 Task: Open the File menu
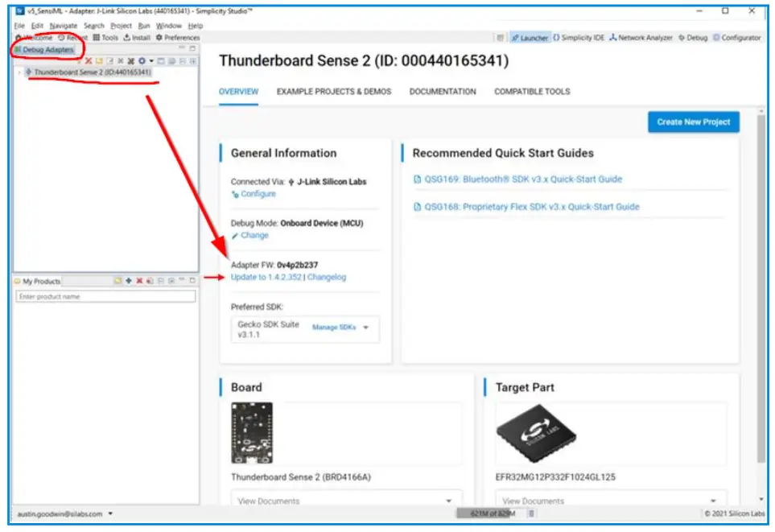[x=20, y=26]
